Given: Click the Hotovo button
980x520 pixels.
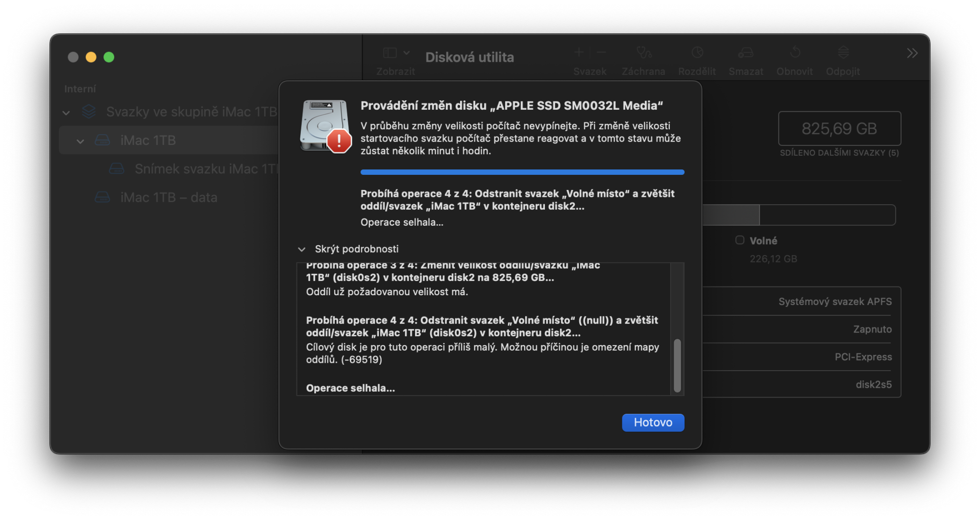Looking at the screenshot, I should [653, 422].
